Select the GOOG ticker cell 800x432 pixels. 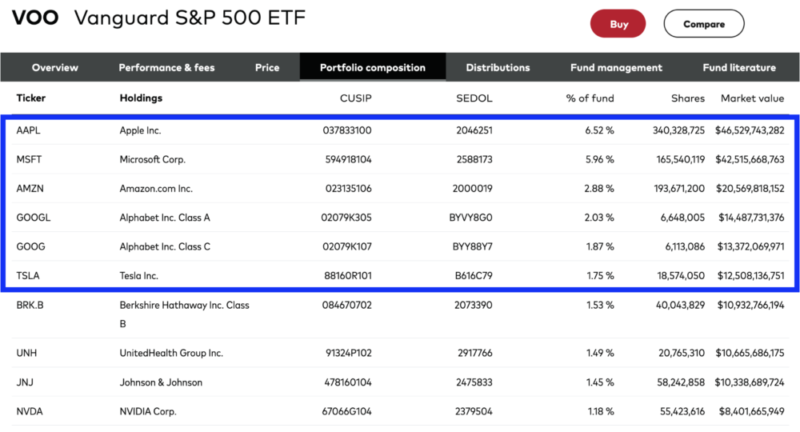(31, 247)
